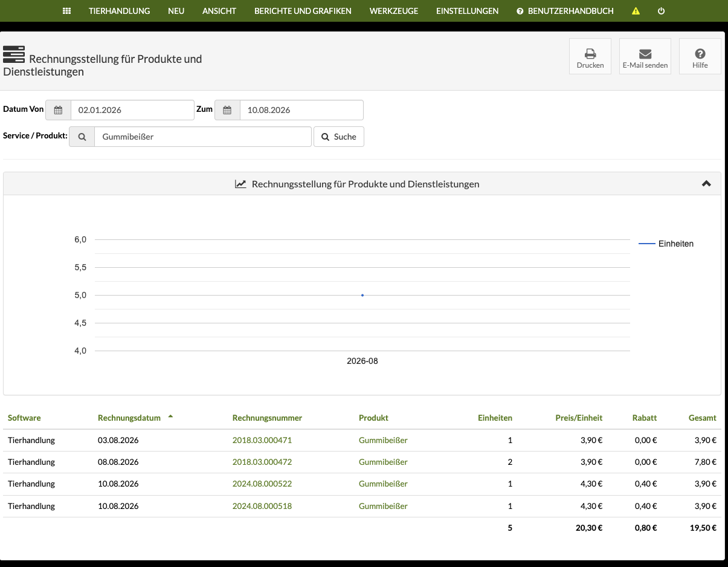The height and width of the screenshot is (567, 728).
Task: Open Gummibeißer in invoice 2024.08.000518 row
Action: 383,506
